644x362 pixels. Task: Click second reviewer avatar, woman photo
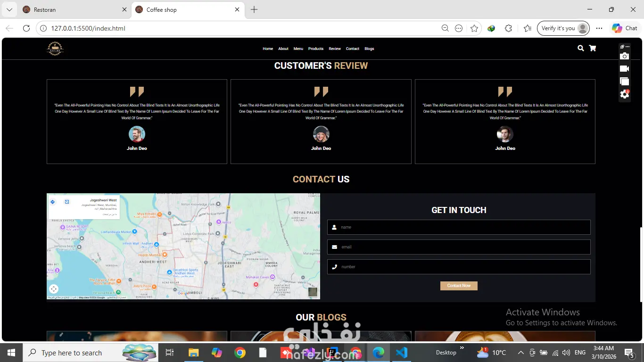pyautogui.click(x=321, y=134)
